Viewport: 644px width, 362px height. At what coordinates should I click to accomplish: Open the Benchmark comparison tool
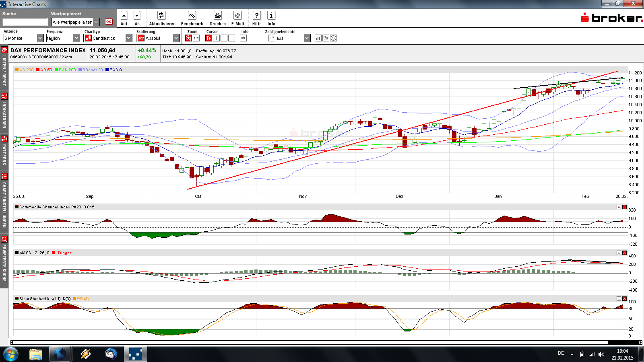192,16
